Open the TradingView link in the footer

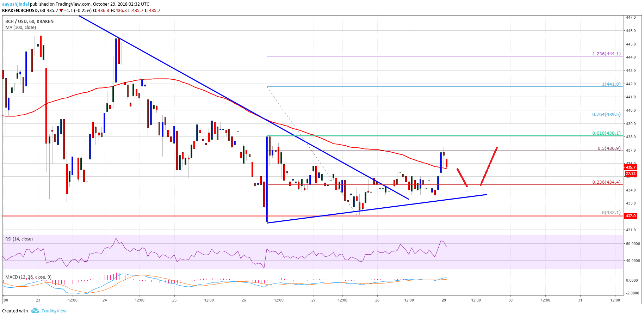point(54,311)
